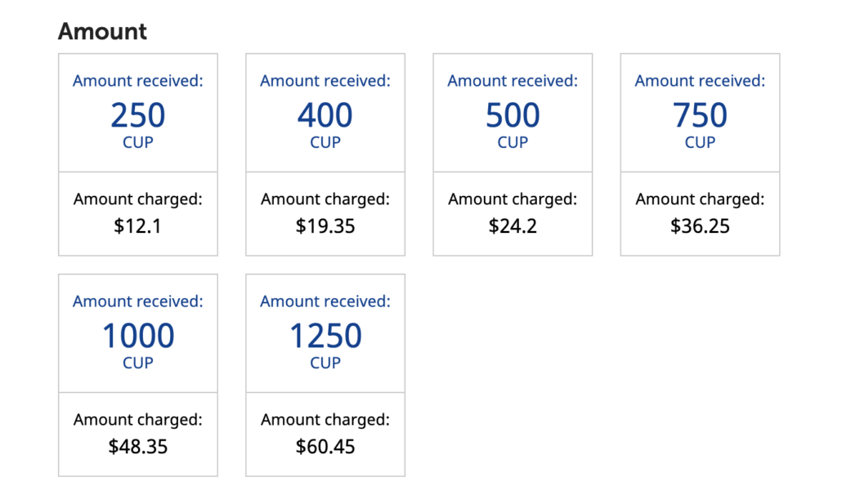The image size is (842, 504).
Task: Click the CUP currency text under 500
Action: tap(513, 142)
